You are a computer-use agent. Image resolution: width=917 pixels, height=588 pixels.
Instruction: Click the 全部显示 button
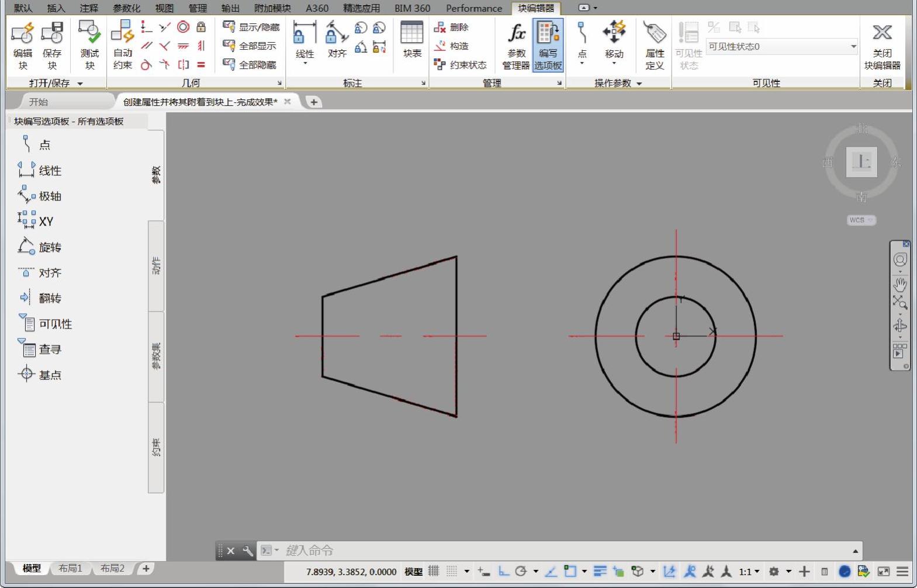point(250,46)
